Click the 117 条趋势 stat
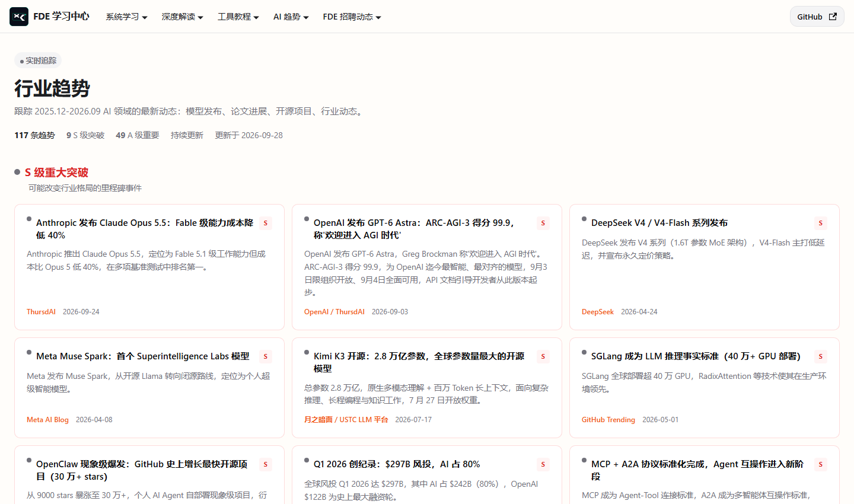Viewport: 854px width, 504px height. tap(34, 135)
